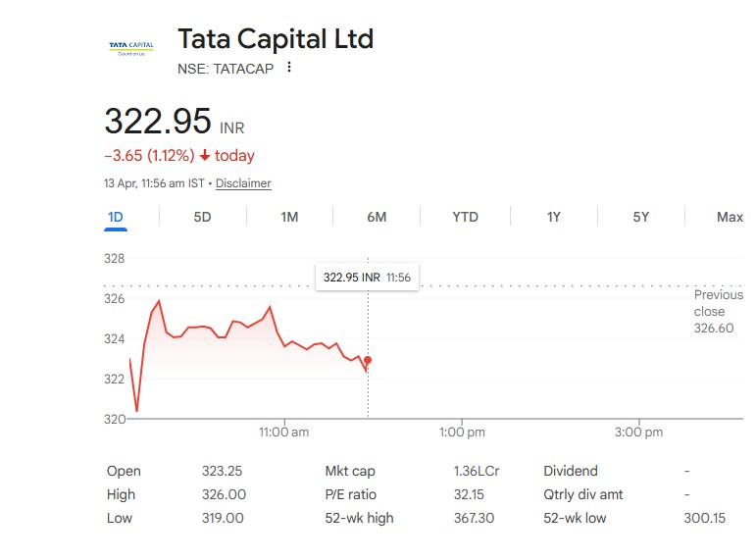Click the red down arrow indicator
This screenshot has width=756, height=560.
[205, 155]
